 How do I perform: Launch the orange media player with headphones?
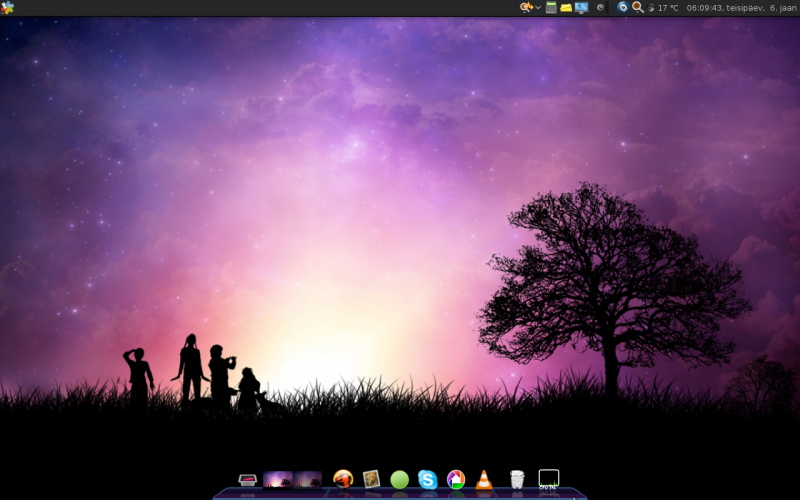point(343,479)
